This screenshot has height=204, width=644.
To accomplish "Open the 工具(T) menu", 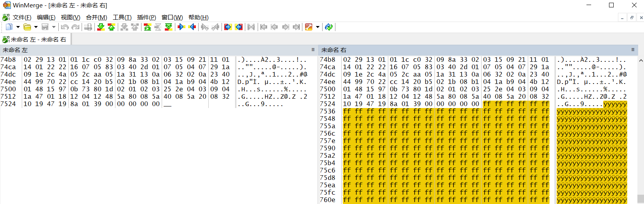I will (x=122, y=17).
